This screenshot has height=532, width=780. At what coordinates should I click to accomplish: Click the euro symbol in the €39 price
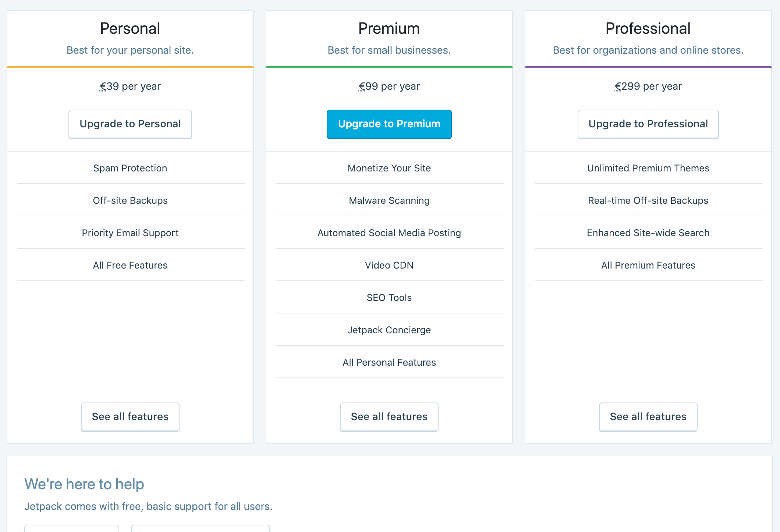(103, 86)
